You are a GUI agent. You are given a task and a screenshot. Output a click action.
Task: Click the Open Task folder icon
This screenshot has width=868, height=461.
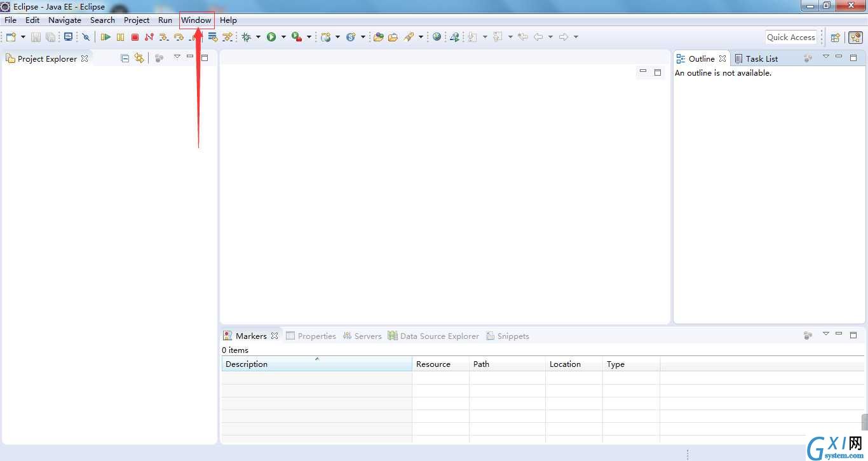click(x=393, y=37)
